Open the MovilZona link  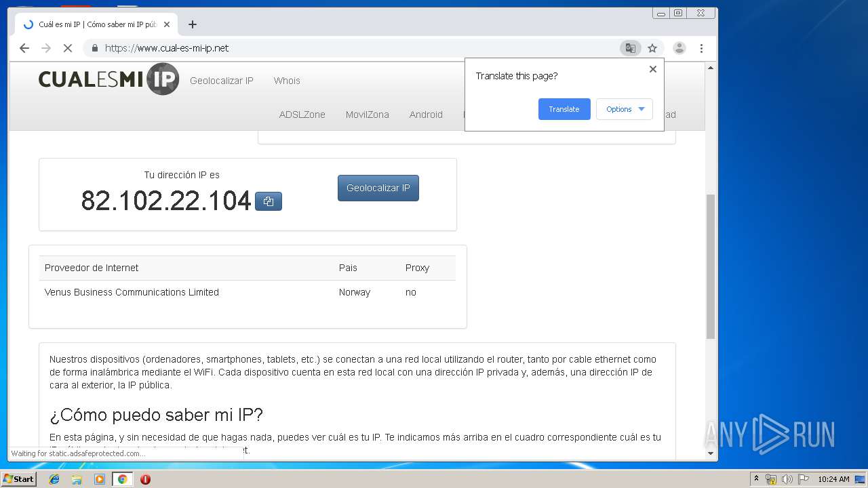tap(368, 115)
